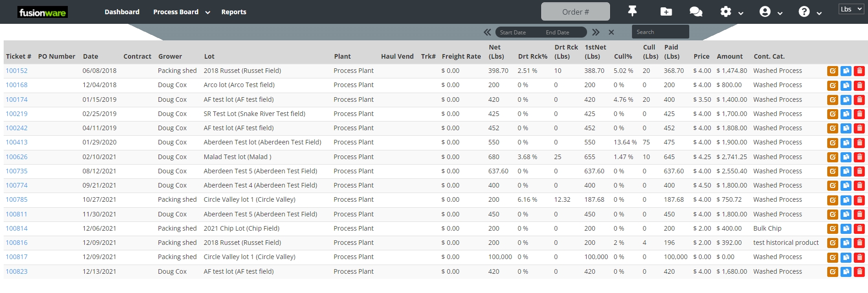Open ticket link 100626
The image size is (868, 293).
pos(16,157)
